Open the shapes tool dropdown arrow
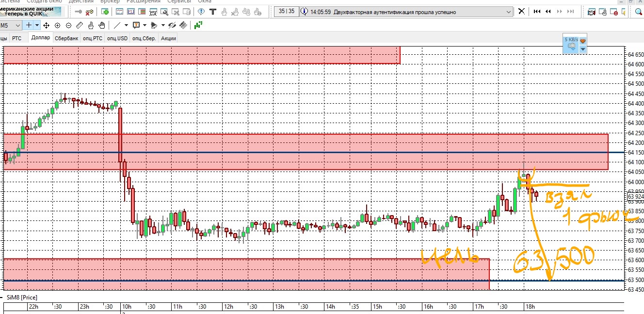Viewport: 644px width, 314px height. [163, 25]
